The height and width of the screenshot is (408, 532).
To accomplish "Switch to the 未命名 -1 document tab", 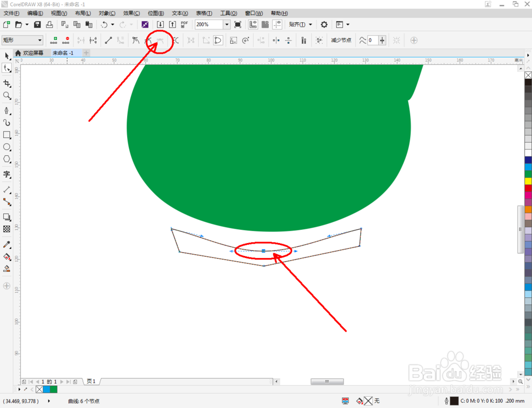I will click(66, 53).
